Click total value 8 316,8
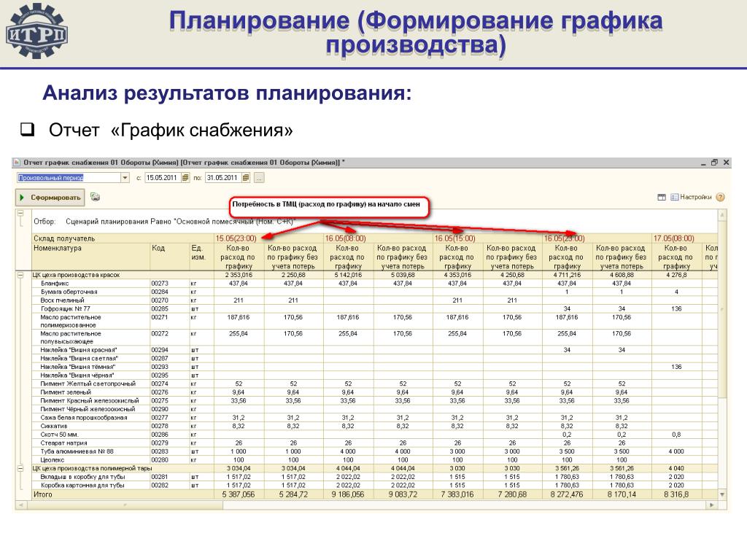 [676, 494]
